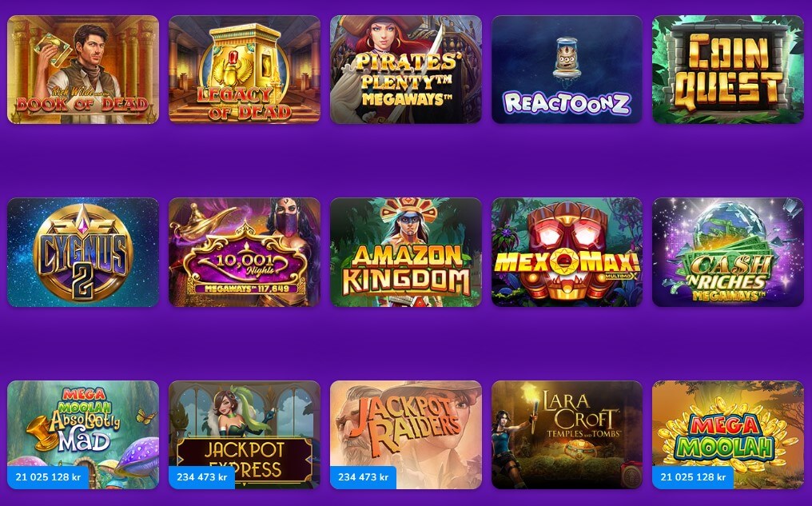Select Lara Croft Temples and Tombs

coord(567,435)
